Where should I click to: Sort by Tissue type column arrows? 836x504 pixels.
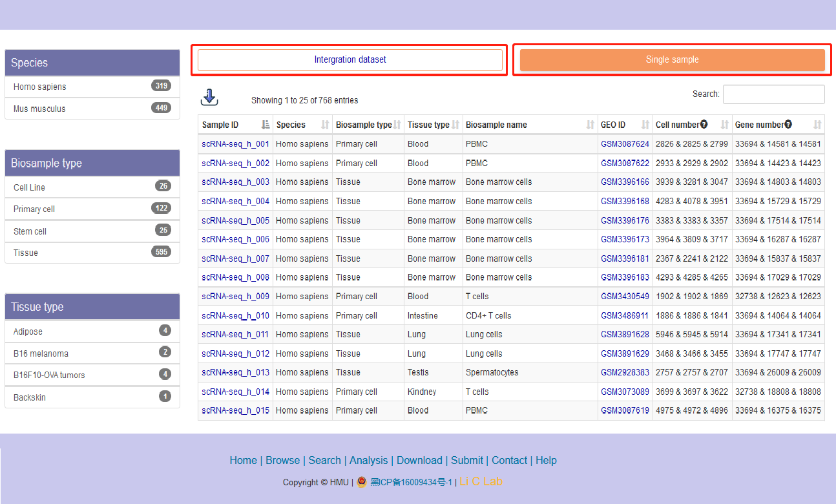point(455,125)
